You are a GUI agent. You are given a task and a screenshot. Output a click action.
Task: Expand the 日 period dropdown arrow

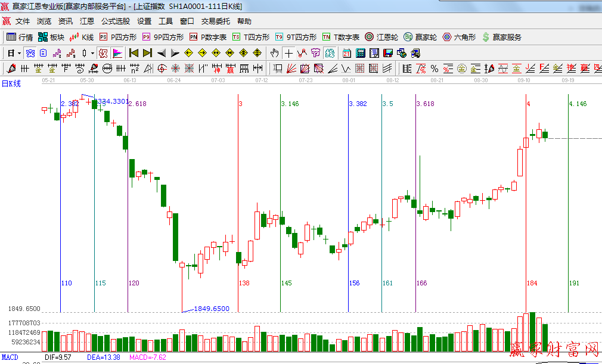point(19,53)
